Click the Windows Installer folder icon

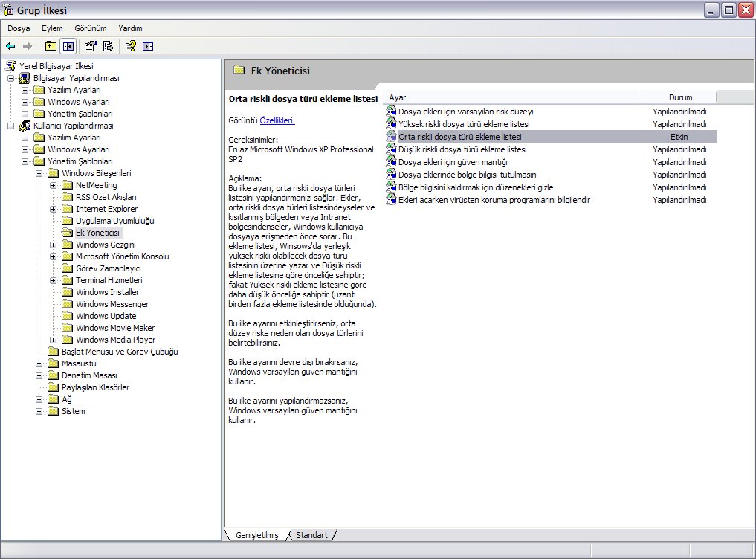pos(68,292)
